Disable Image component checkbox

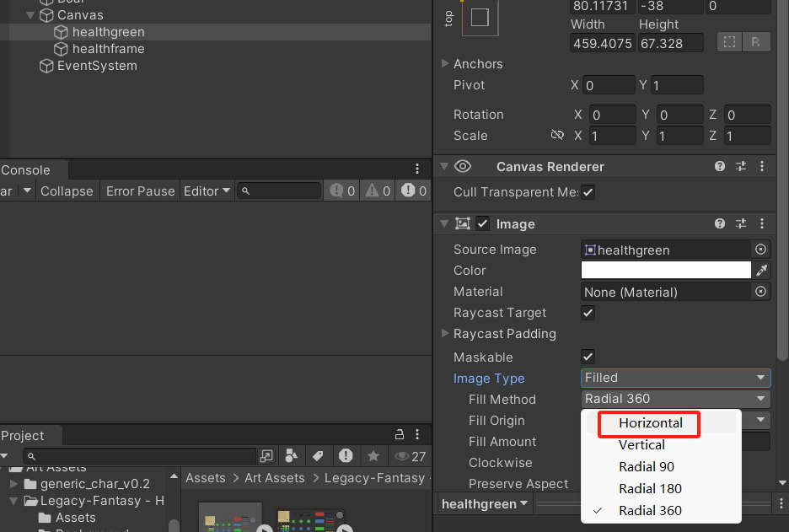pyautogui.click(x=482, y=223)
